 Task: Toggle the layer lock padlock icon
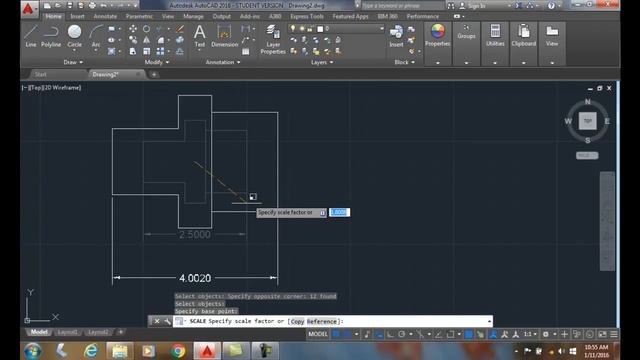click(310, 28)
